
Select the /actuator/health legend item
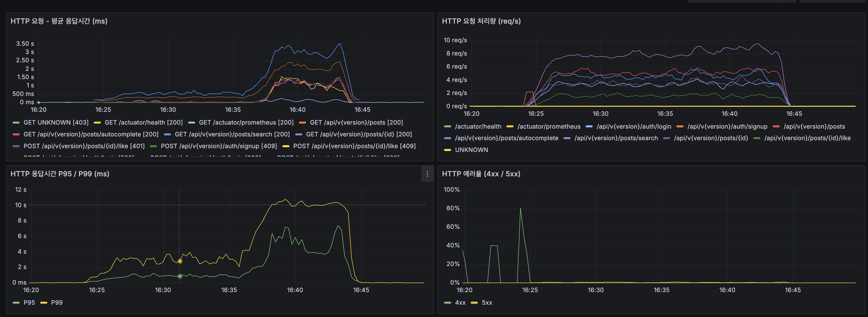click(x=478, y=127)
